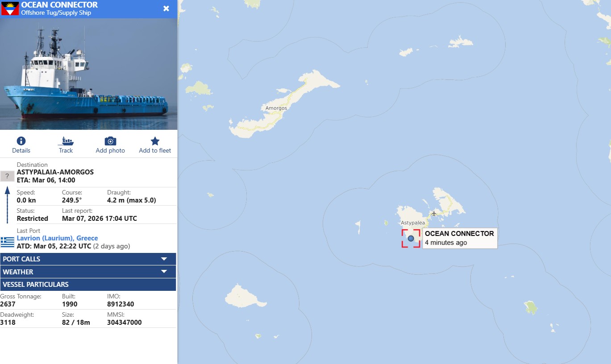Expand the WEATHER section arrow
The height and width of the screenshot is (364, 611).
coord(164,272)
